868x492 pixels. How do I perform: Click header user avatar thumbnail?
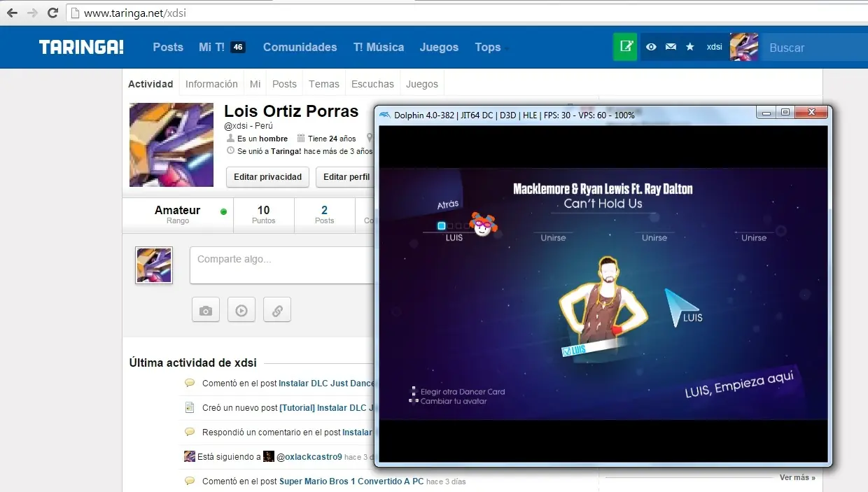tap(744, 47)
